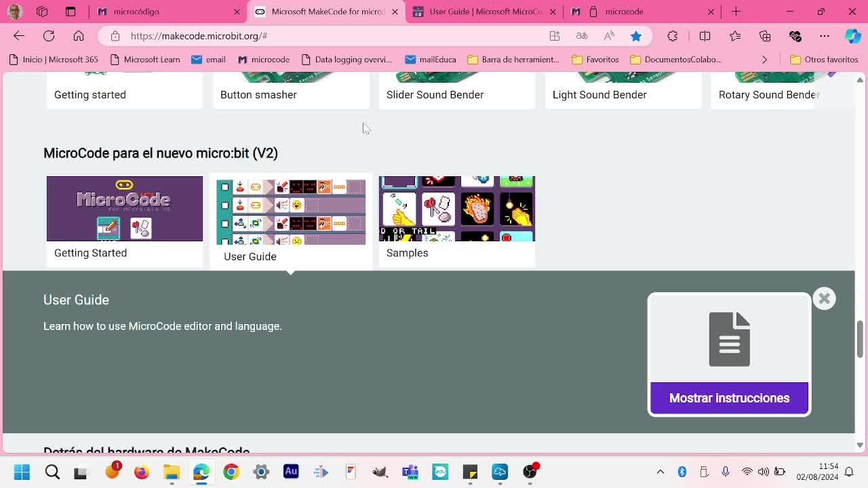Screen dimensions: 868x488
Task: Open the Rotary Sound Bender card
Action: coord(783,90)
